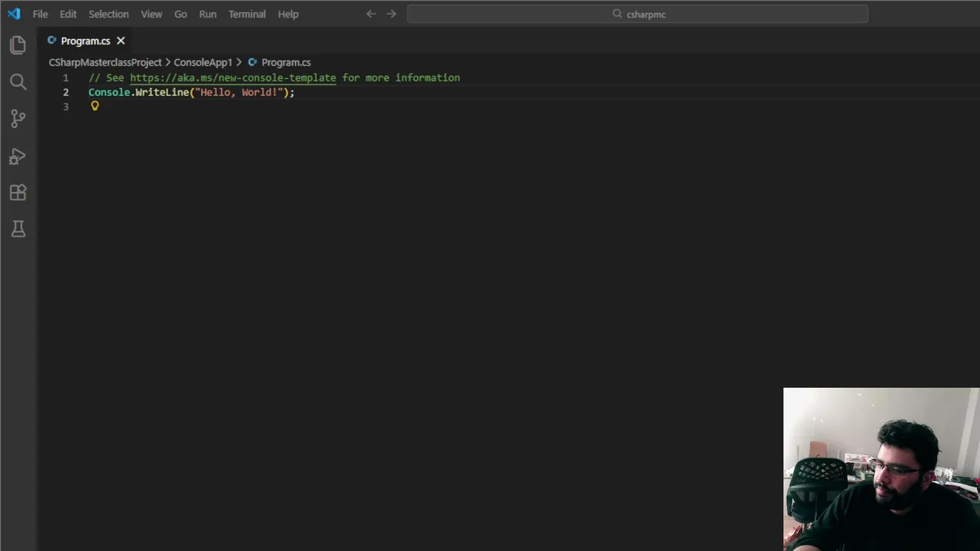The width and height of the screenshot is (980, 551).
Task: Open the Go menu
Action: click(181, 14)
